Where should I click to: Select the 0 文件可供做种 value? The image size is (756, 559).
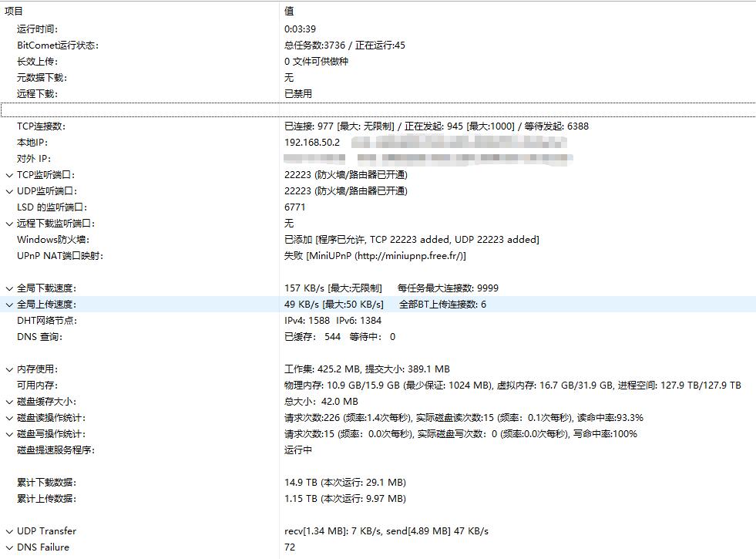pos(316,61)
